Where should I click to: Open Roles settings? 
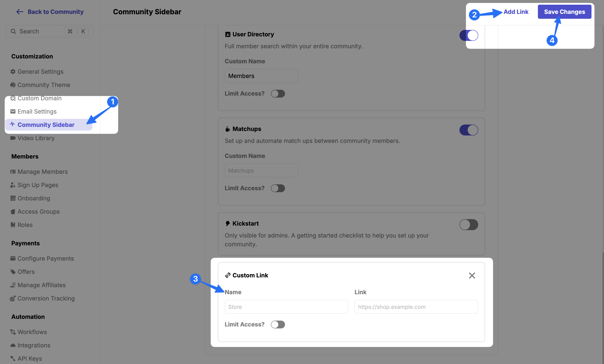click(x=25, y=225)
